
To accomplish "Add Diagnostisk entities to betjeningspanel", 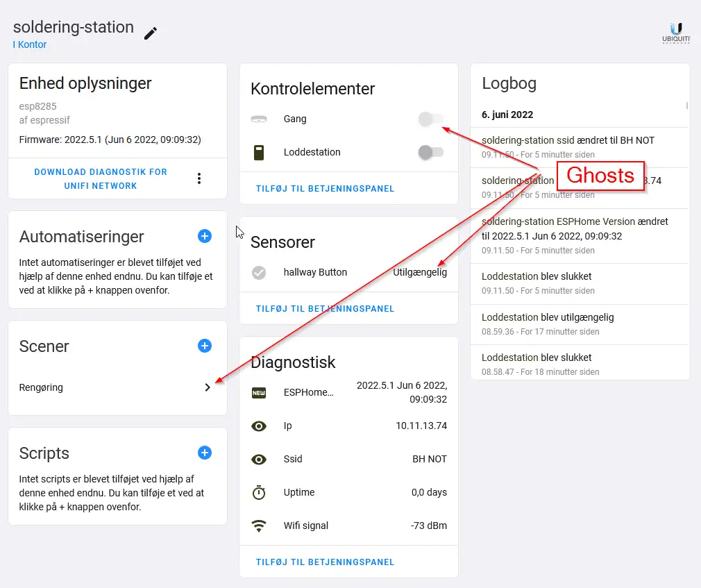I will (x=325, y=562).
